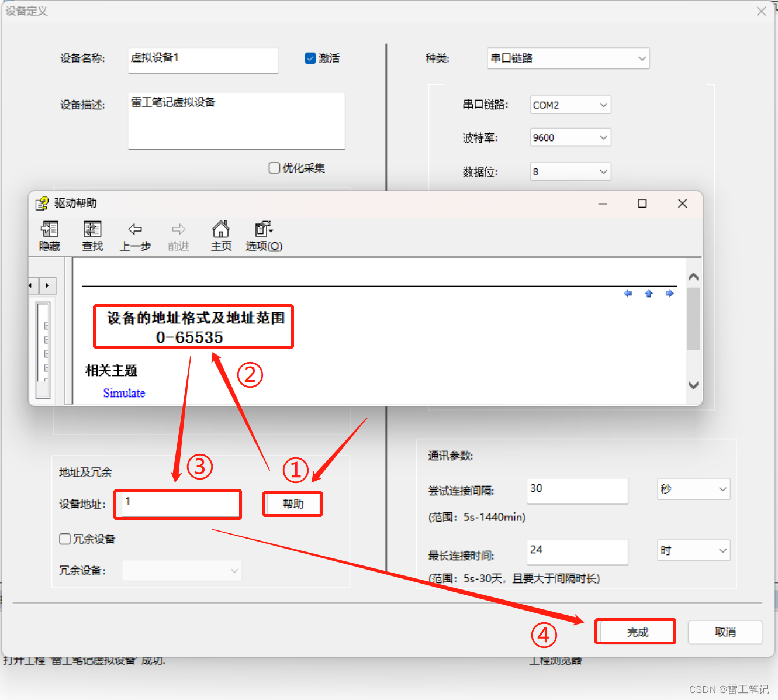
Task: Click the 取消 button
Action: (x=725, y=632)
